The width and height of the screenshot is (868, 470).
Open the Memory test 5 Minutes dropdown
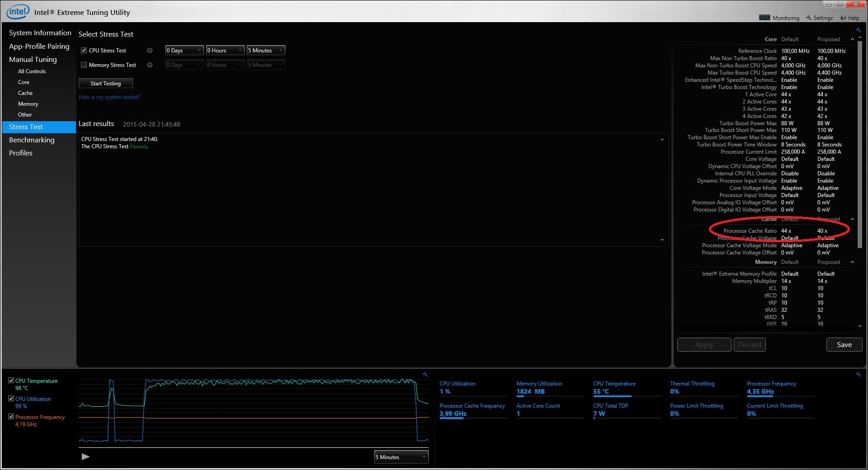click(266, 65)
